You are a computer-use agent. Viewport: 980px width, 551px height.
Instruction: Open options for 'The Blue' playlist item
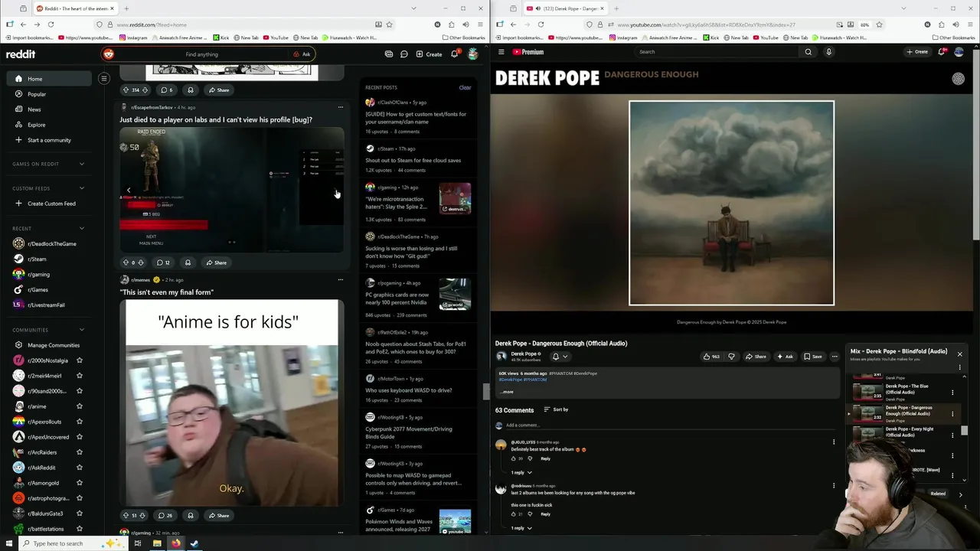(952, 393)
